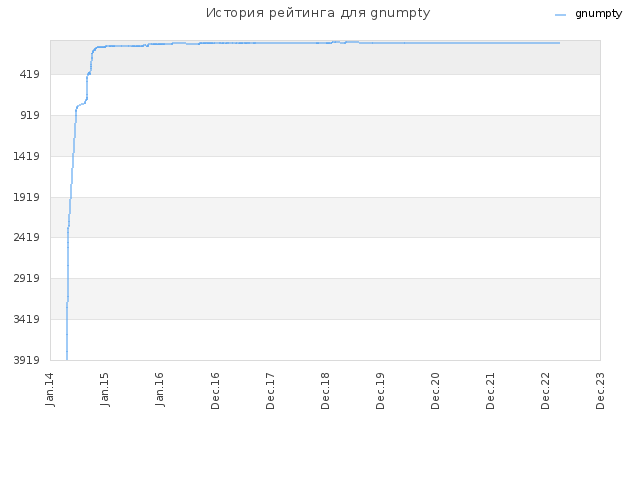Choose the Dec.18 x-axis date label
Screen dimensions: 640x480
(x=325, y=391)
